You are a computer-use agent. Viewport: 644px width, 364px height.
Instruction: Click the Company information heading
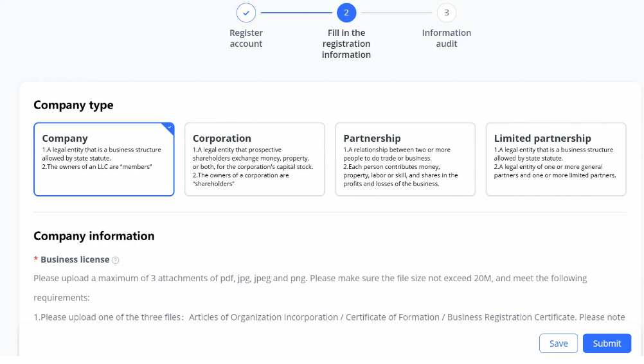94,236
